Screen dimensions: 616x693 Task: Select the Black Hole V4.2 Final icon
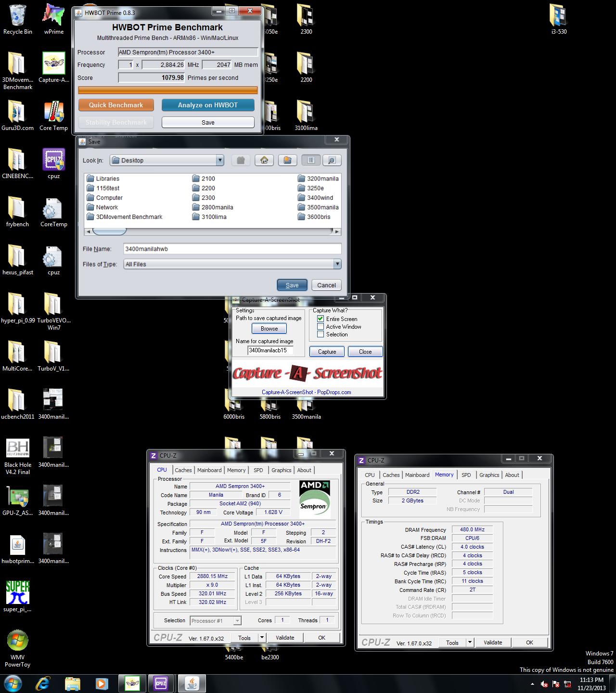click(18, 456)
